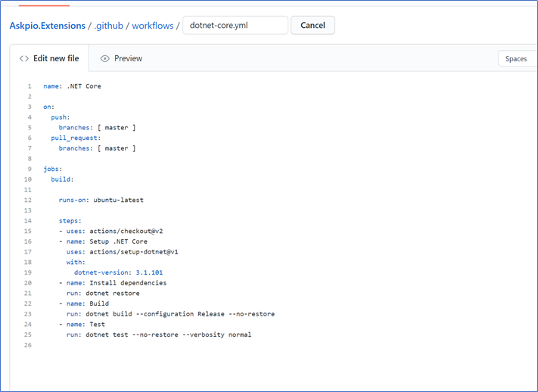The height and width of the screenshot is (392, 538).
Task: Click the actions/checkout@v2 text on line 15
Action: click(x=126, y=231)
